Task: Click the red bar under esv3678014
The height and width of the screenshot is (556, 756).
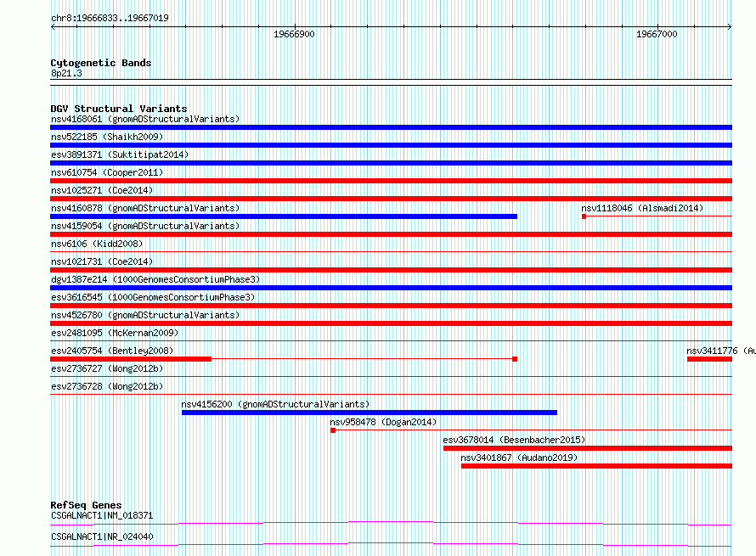Action: 588,448
